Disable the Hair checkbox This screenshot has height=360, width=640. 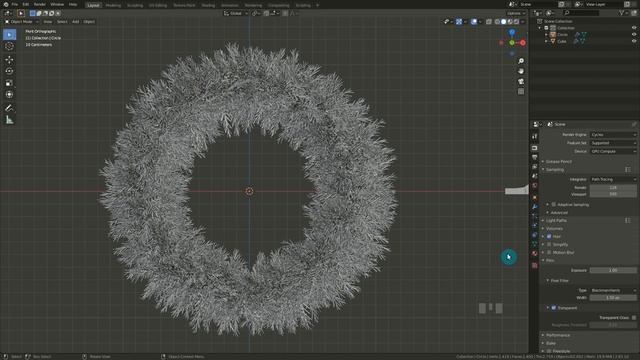(x=549, y=236)
